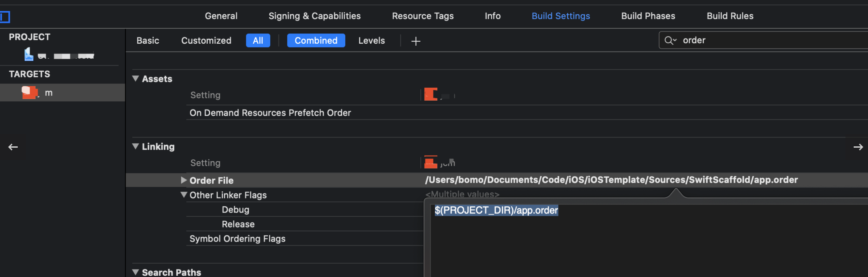Image resolution: width=868 pixels, height=277 pixels.
Task: Switch filter to Basic settings
Action: click(148, 41)
